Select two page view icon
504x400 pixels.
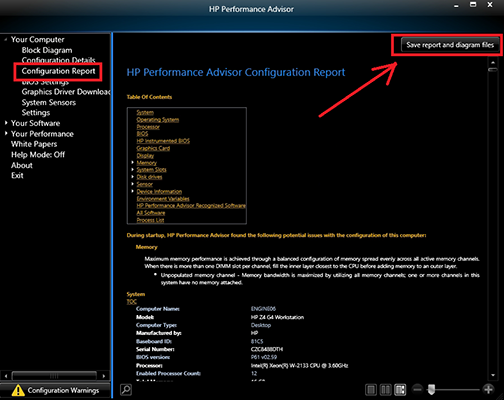[x=386, y=389]
